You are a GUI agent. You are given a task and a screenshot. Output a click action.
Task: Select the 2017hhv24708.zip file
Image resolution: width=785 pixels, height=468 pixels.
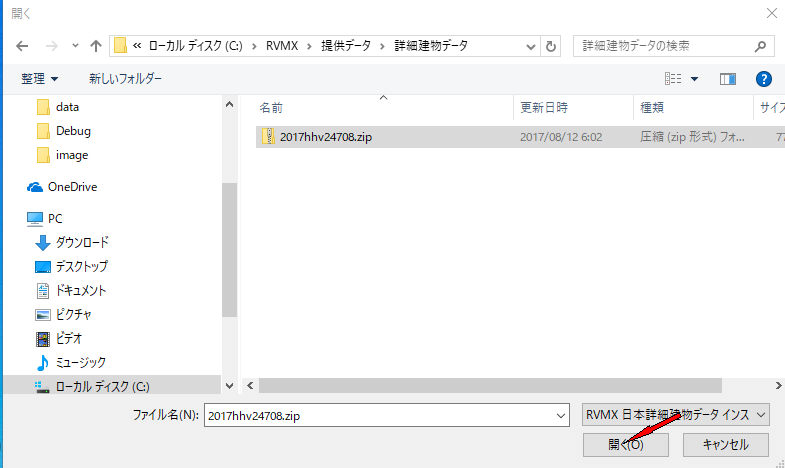(x=325, y=137)
